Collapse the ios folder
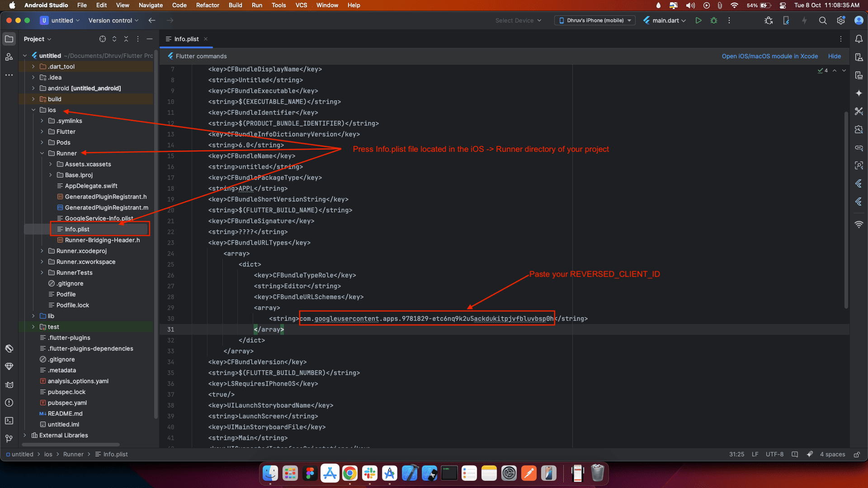The width and height of the screenshot is (868, 488). tap(33, 110)
